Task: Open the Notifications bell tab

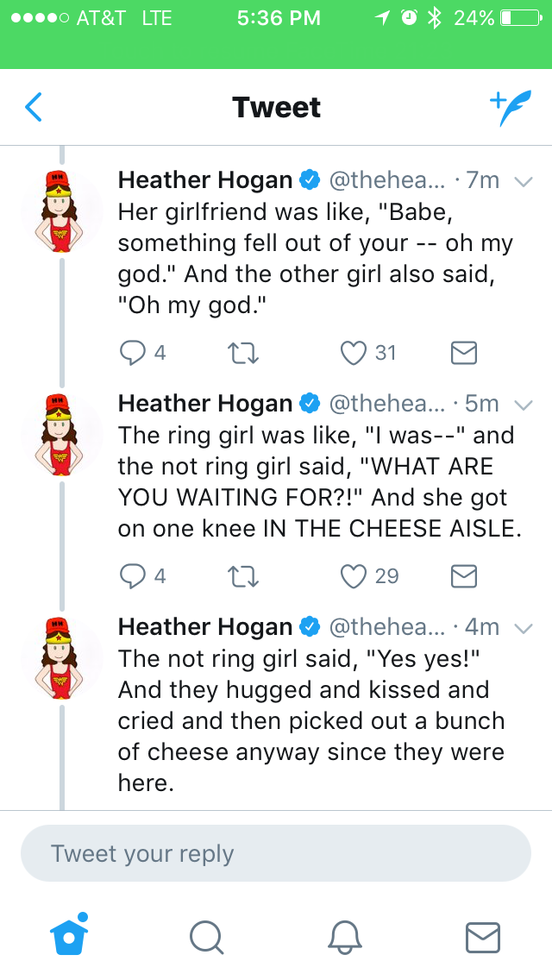Action: (x=344, y=936)
